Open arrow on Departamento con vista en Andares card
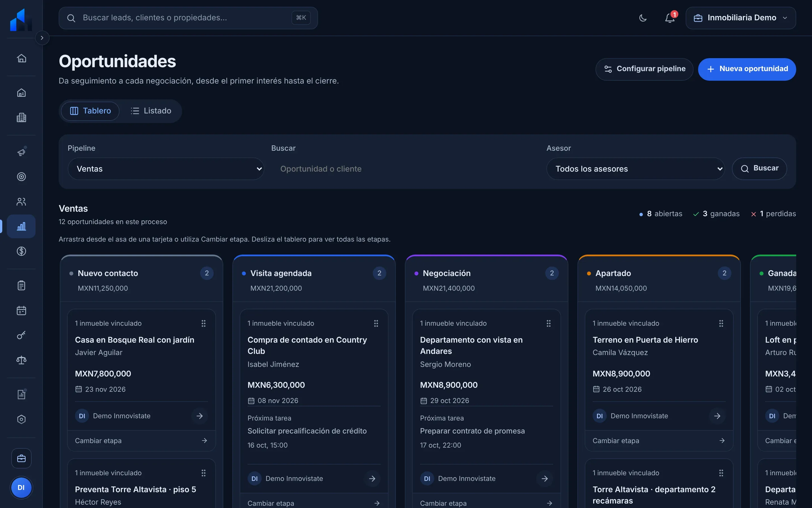 click(545, 478)
